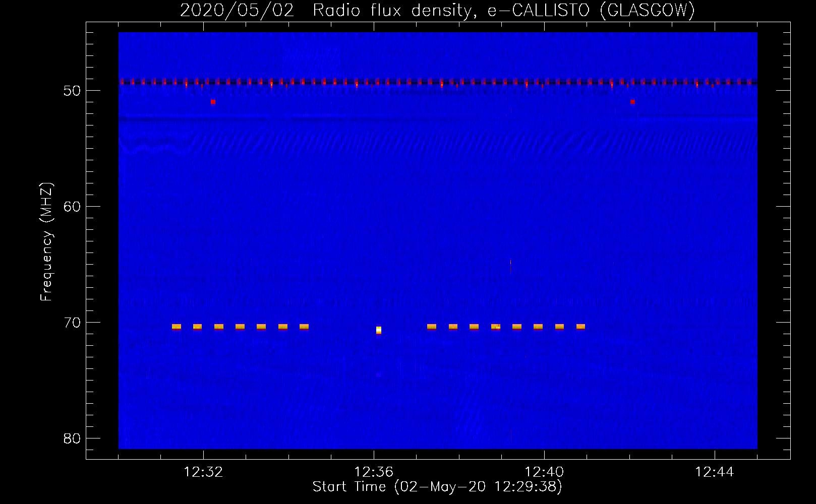Click the "Frequency (MHZ)" axis label
Screen dimensions: 816x504
(46, 242)
